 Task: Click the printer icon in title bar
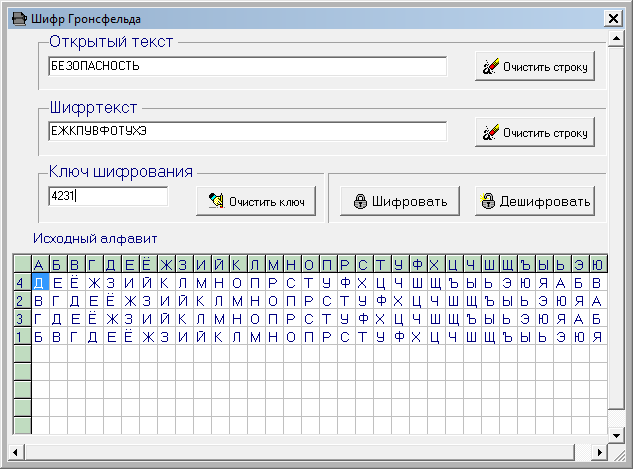[x=19, y=19]
